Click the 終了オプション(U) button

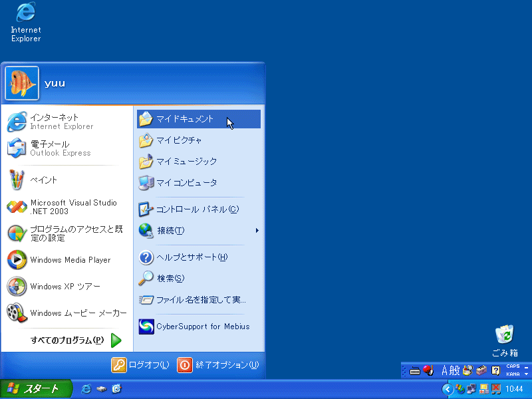(x=218, y=365)
